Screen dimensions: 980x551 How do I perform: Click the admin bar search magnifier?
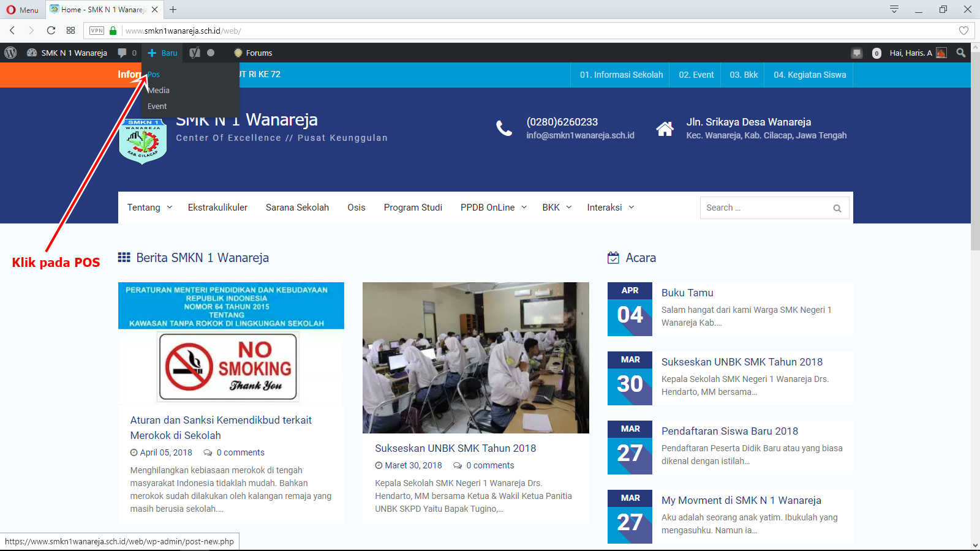[961, 53]
